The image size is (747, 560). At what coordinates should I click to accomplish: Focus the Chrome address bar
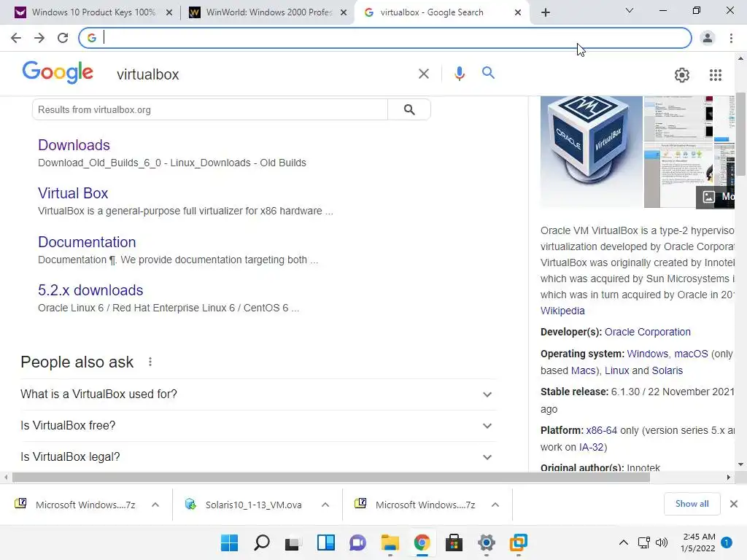coord(385,38)
